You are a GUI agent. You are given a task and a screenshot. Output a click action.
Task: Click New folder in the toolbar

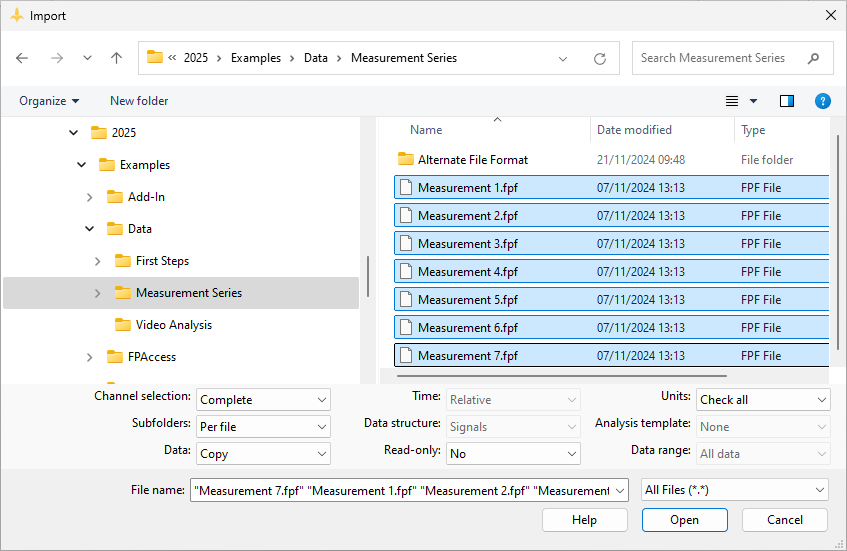(139, 101)
